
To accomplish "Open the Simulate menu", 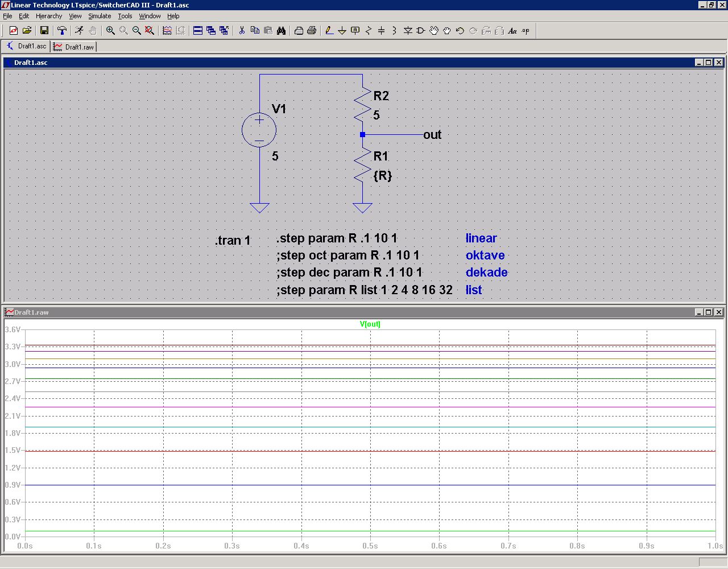I will click(x=100, y=16).
